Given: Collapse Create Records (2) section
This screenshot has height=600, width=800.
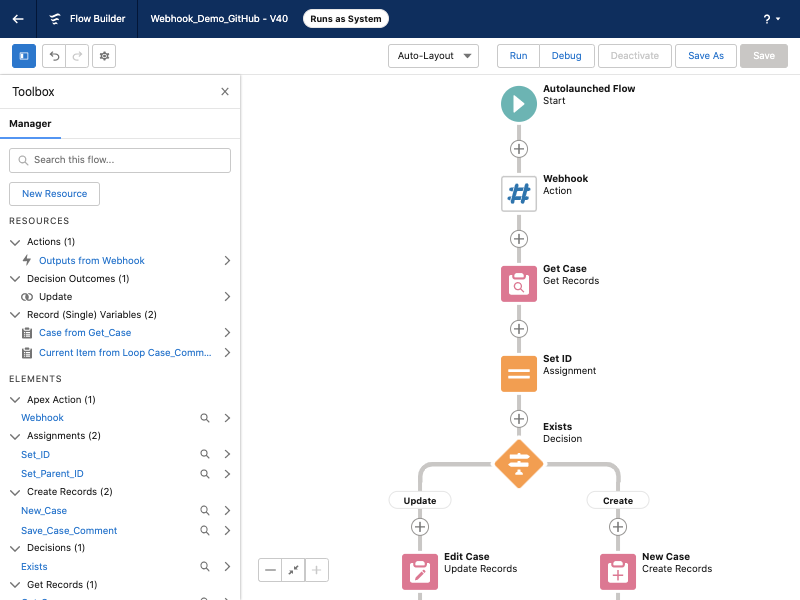Looking at the screenshot, I should click(15, 492).
